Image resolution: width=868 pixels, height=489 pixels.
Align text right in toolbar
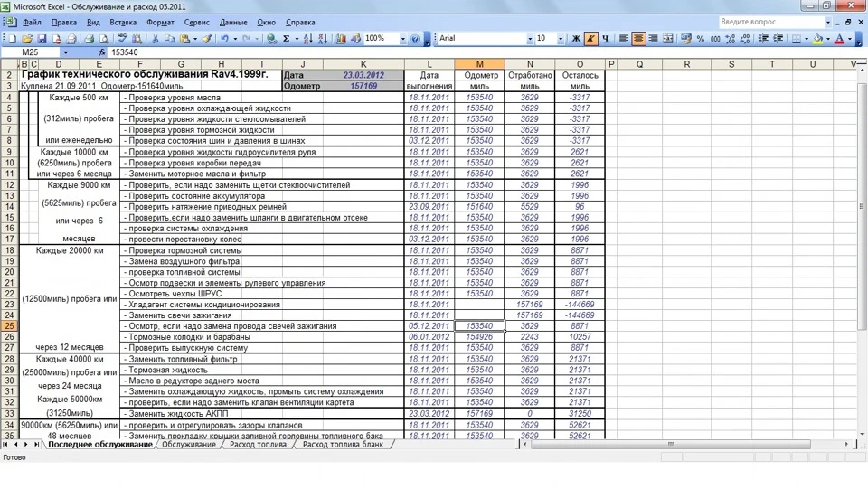point(653,39)
